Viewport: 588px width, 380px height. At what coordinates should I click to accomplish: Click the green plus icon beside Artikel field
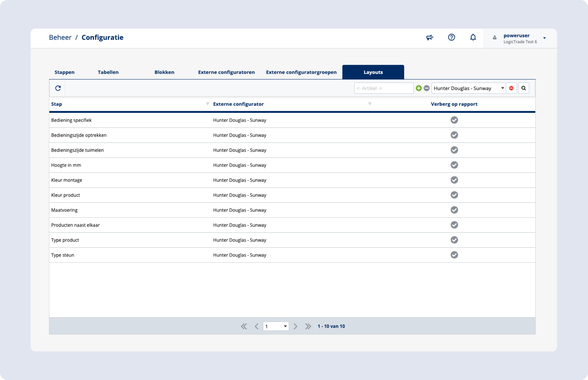(419, 88)
